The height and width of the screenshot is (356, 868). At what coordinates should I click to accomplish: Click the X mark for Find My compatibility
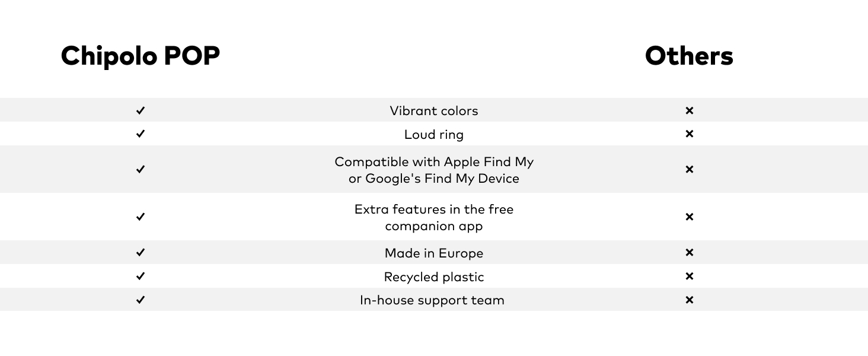(x=689, y=170)
